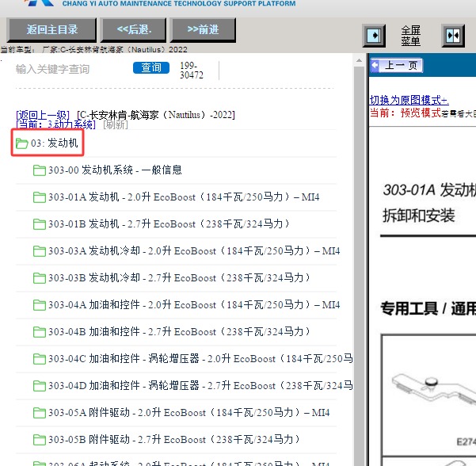Click folder icon of 303-04A 加油和控件
The image size is (476, 466).
(40, 305)
